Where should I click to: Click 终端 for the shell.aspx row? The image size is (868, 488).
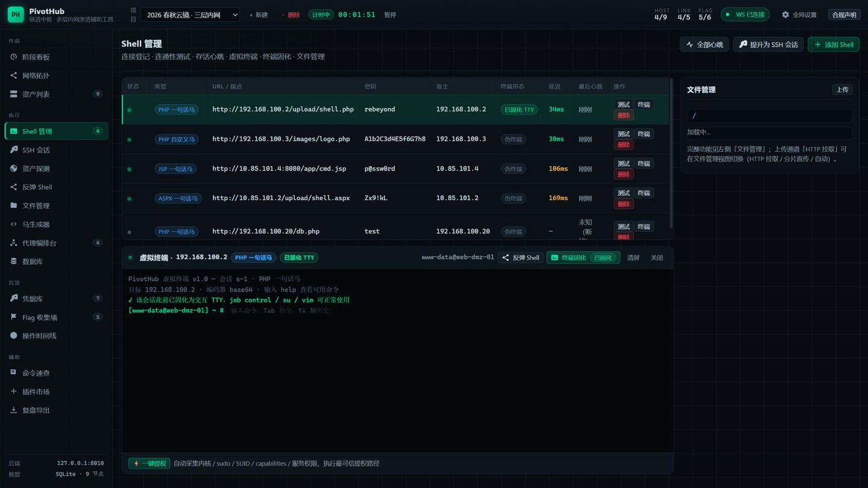coord(644,193)
